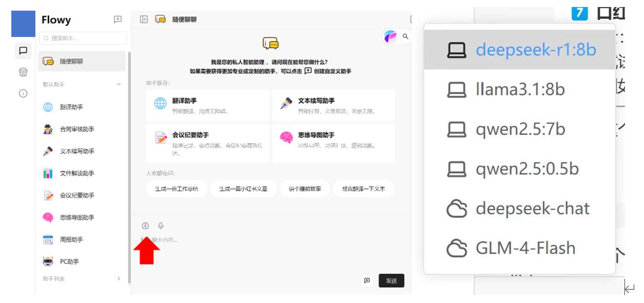Click the Flowy title text
The image size is (644, 303).
[x=56, y=20]
